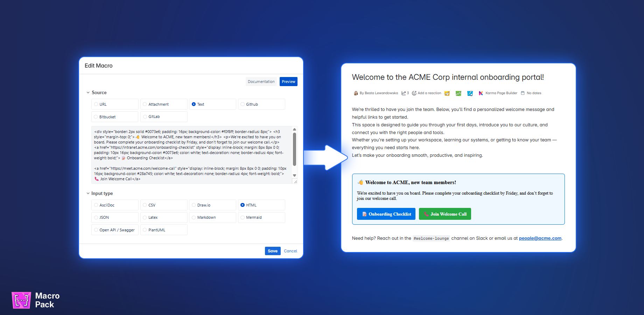Click the blue certificate pencil app icon
This screenshot has height=315, width=644.
[470, 93]
